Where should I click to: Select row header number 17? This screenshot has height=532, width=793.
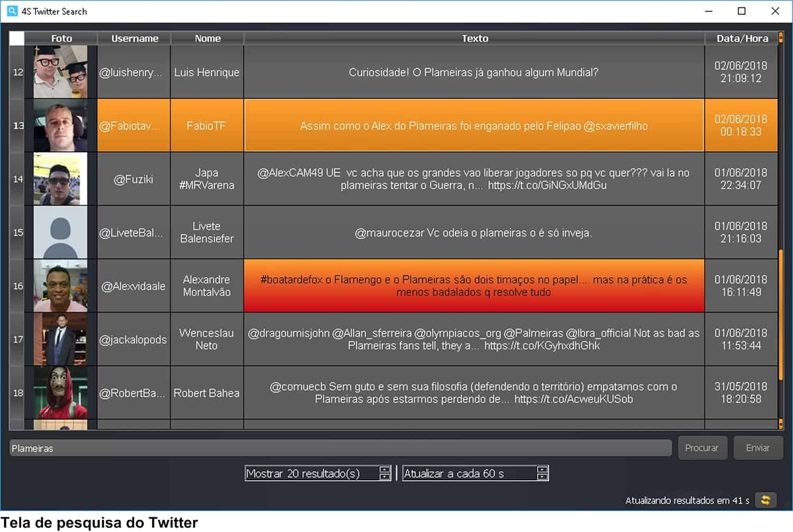point(17,340)
